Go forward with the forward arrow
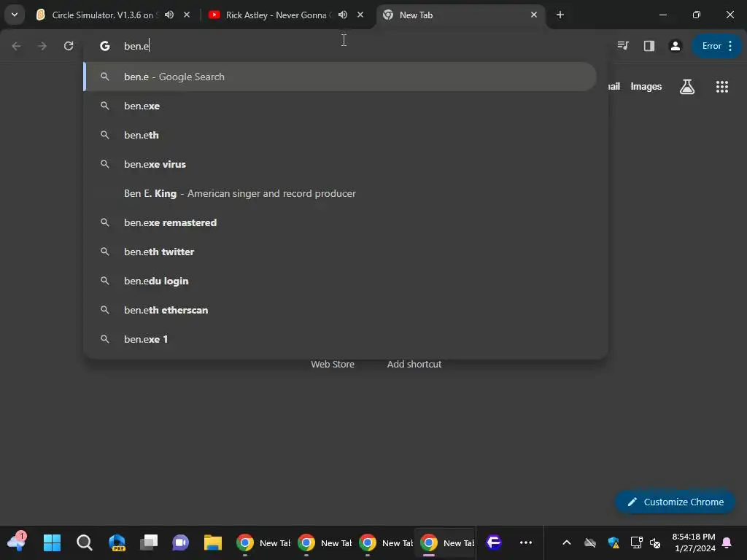This screenshot has width=747, height=560. (x=42, y=46)
